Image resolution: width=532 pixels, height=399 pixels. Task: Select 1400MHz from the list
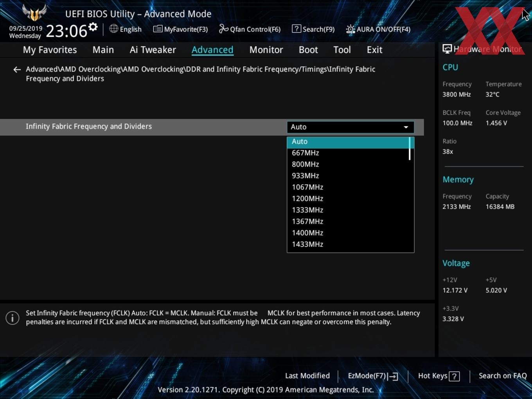(348, 233)
